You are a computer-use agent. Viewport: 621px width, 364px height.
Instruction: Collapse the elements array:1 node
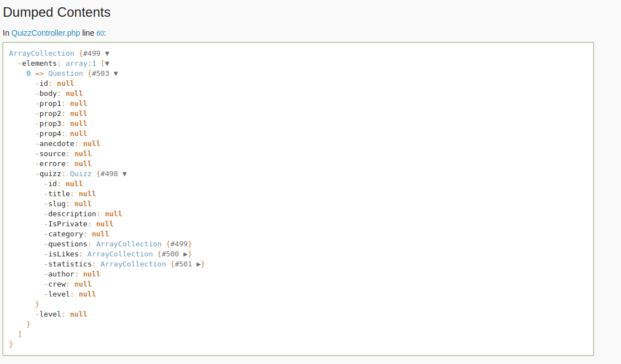coord(107,64)
